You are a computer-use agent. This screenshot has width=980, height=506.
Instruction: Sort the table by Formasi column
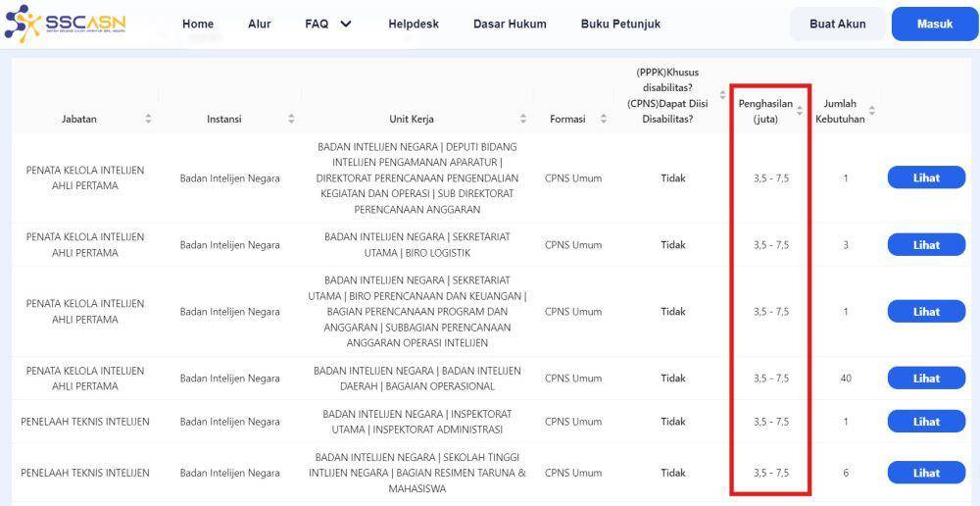(603, 119)
